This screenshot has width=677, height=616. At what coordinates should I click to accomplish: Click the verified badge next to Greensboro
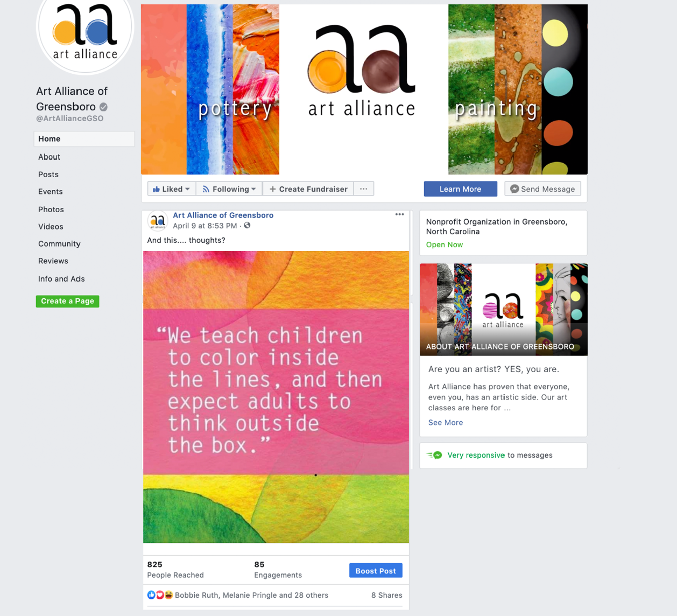point(103,107)
